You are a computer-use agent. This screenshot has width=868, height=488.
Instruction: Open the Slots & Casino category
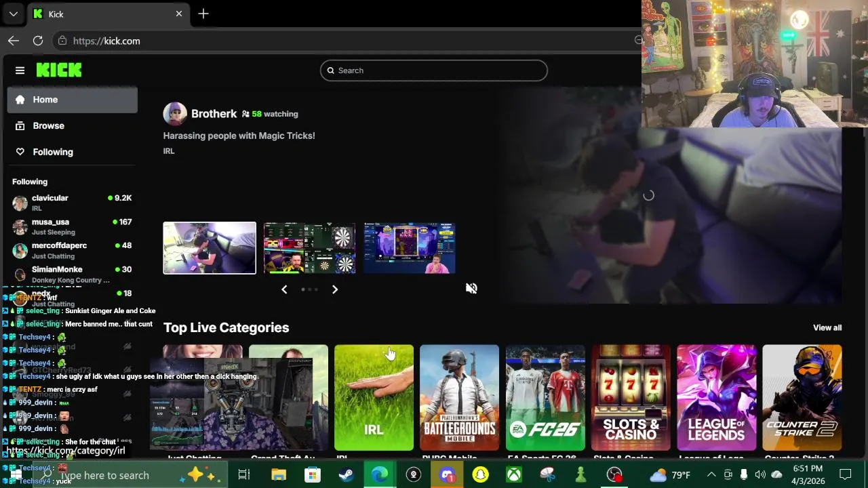click(x=631, y=398)
